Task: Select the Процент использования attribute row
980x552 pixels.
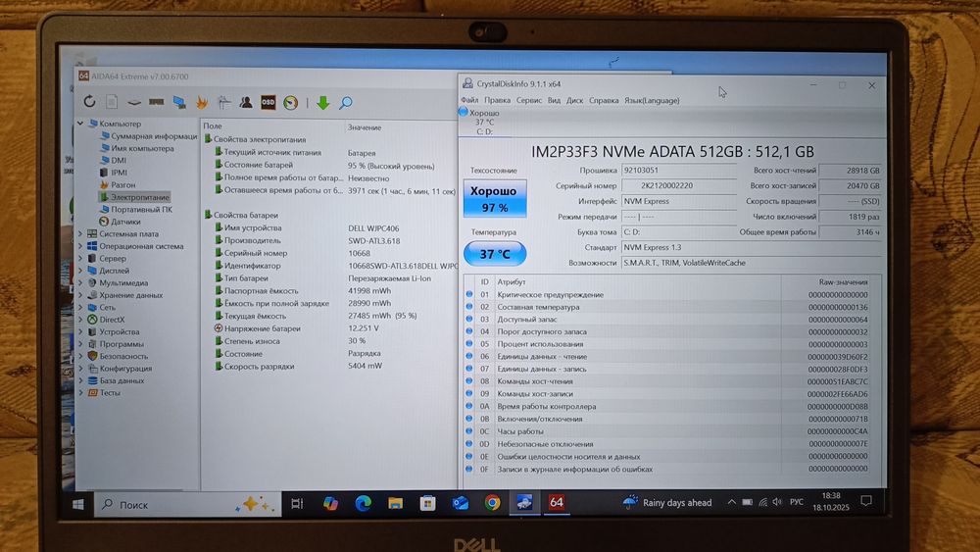Action: (672, 344)
